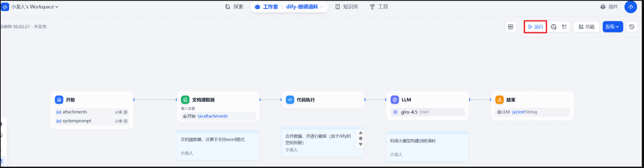Select the 合并数据 note card

pos(322,142)
